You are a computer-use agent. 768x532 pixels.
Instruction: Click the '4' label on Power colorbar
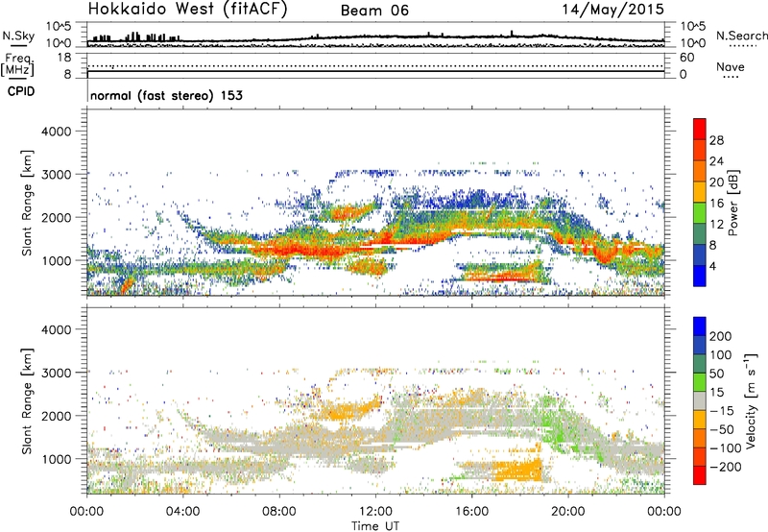(x=712, y=266)
